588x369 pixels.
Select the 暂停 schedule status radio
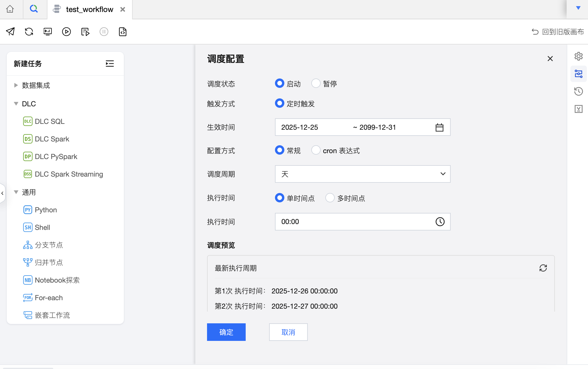[x=316, y=83]
